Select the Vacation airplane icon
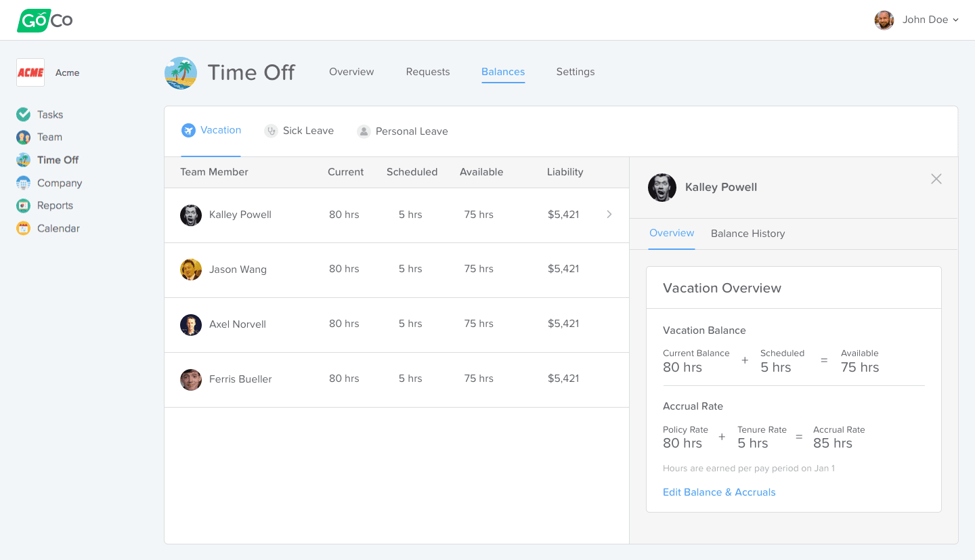Screen dimensions: 975x560 188,131
